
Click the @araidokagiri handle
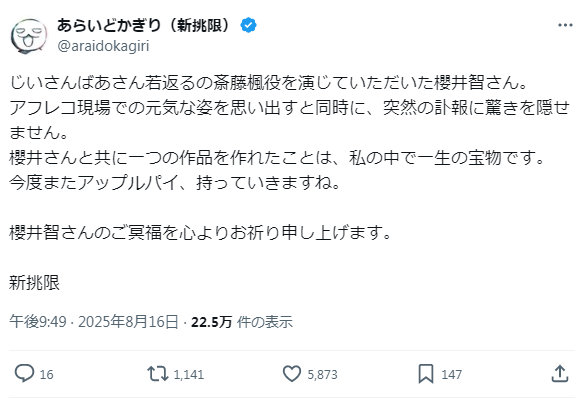pos(103,46)
